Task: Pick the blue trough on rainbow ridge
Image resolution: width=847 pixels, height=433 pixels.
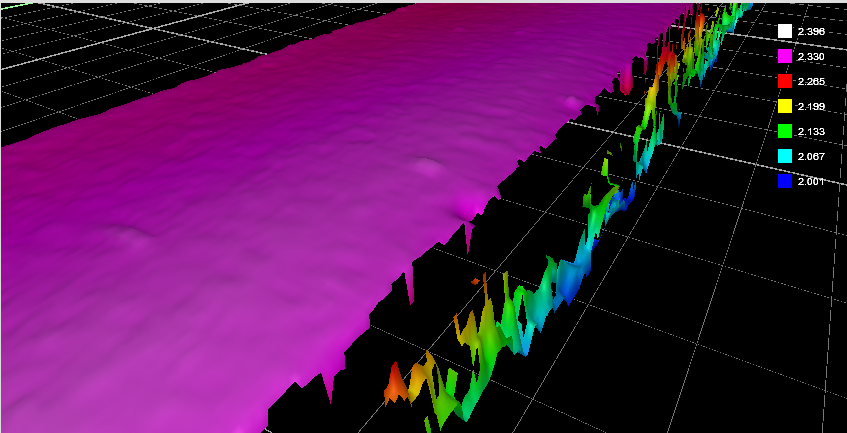Action: [x=572, y=287]
